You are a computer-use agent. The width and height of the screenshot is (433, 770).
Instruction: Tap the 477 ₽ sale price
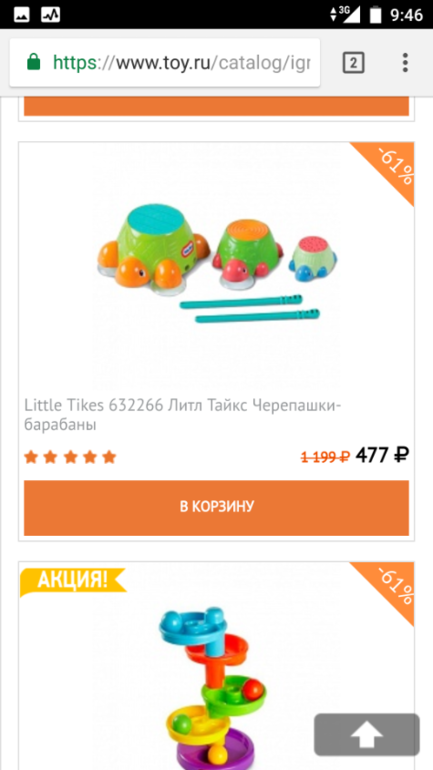(382, 455)
